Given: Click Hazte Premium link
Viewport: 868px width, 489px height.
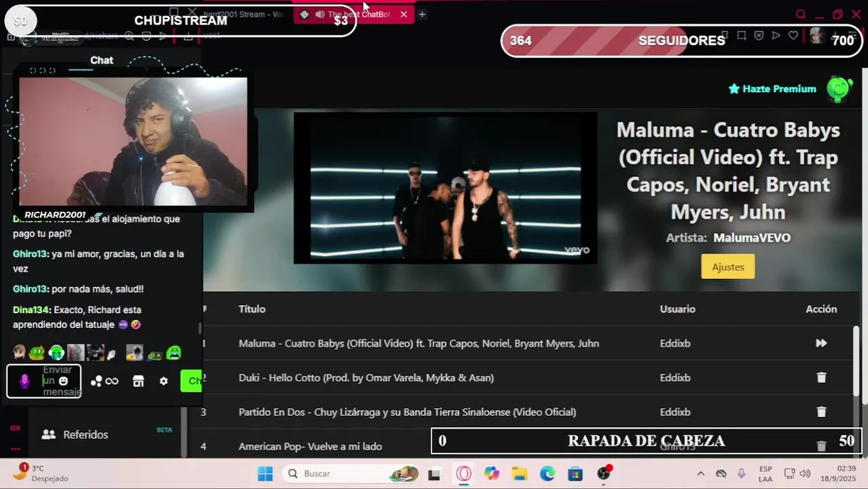Looking at the screenshot, I should [x=772, y=89].
